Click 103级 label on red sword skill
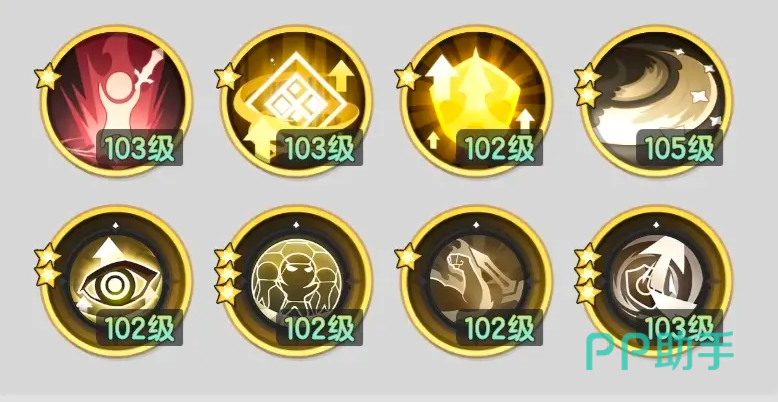 pos(139,147)
